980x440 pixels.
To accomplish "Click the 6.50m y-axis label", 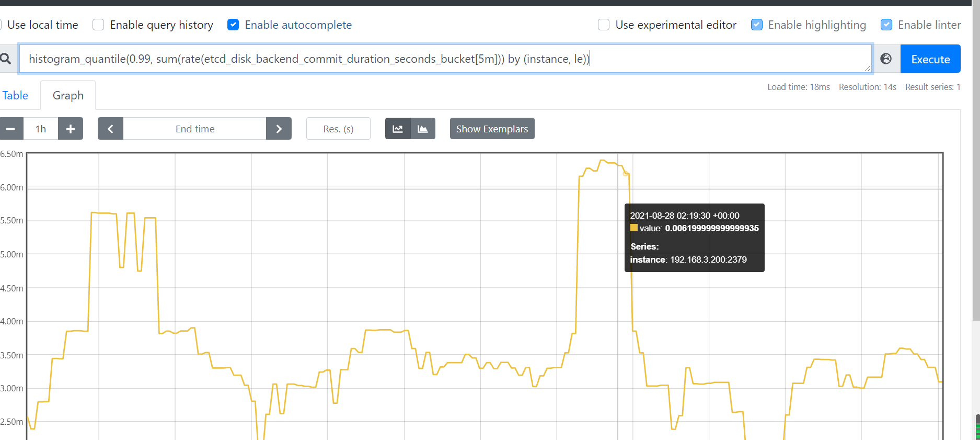I will pos(11,154).
